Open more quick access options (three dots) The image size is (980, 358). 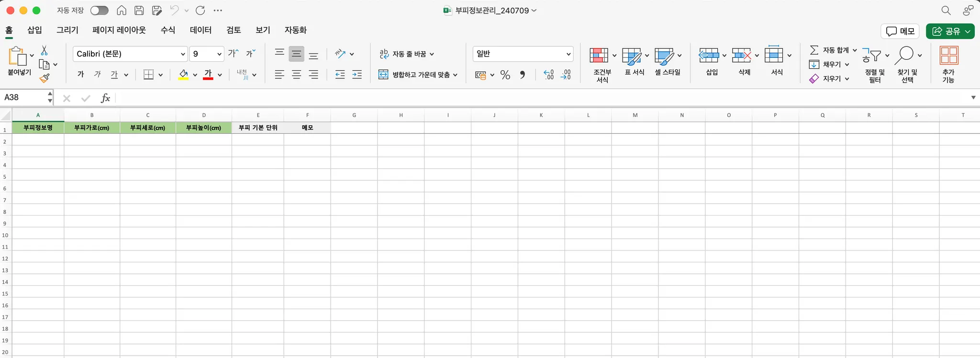218,11
